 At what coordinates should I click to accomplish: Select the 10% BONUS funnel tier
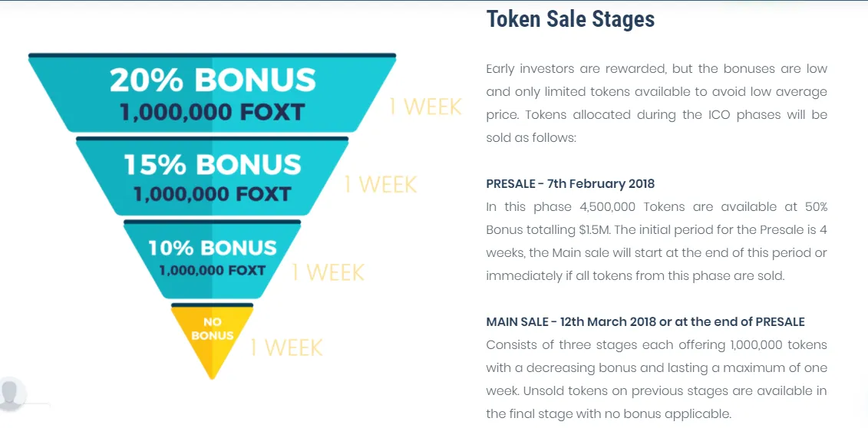point(212,259)
